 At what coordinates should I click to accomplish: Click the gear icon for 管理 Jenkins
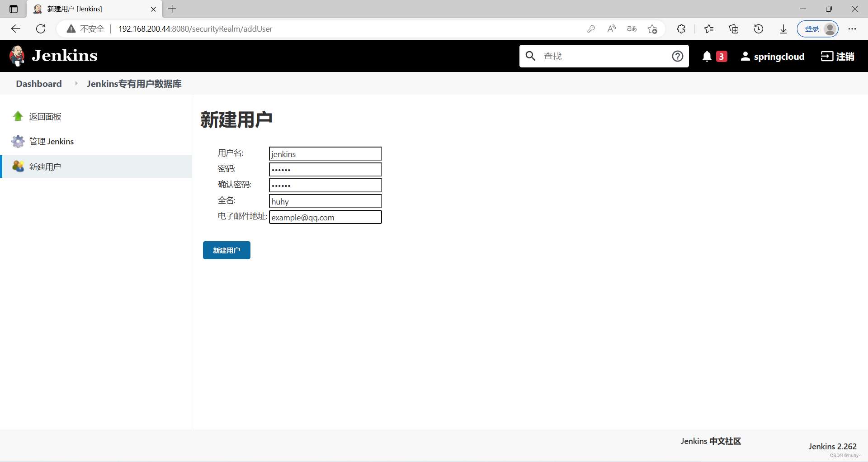click(18, 141)
